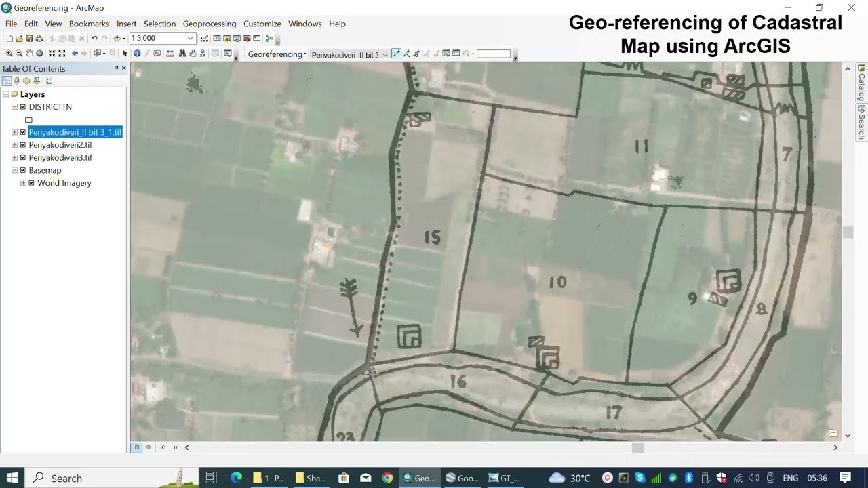Open the Find binoculars tool
The height and width of the screenshot is (488, 868).
coord(182,53)
